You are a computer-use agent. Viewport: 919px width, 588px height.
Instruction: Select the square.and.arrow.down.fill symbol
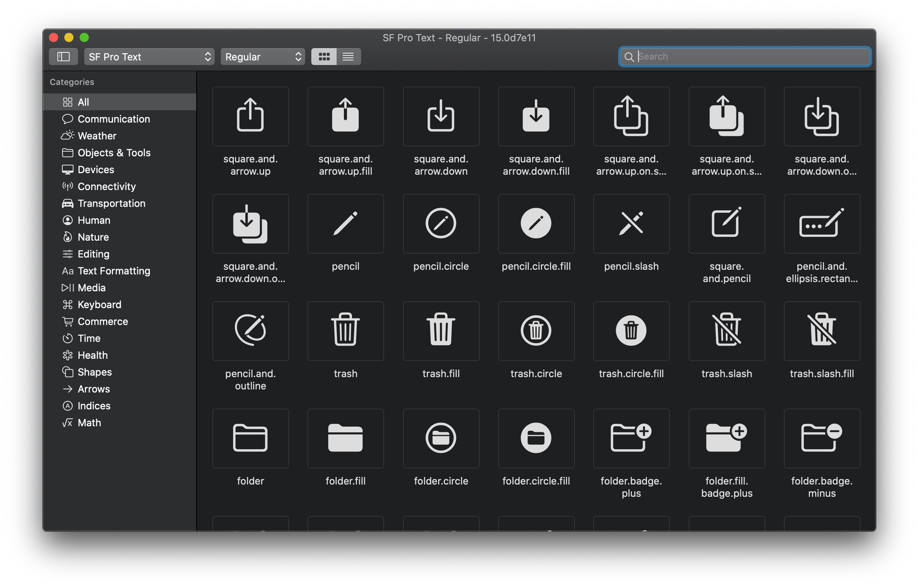click(536, 116)
